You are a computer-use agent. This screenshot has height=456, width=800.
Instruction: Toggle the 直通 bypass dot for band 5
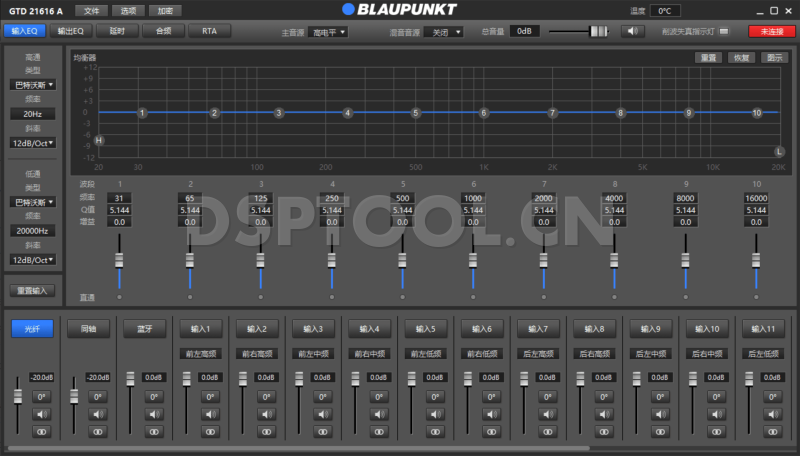403,297
